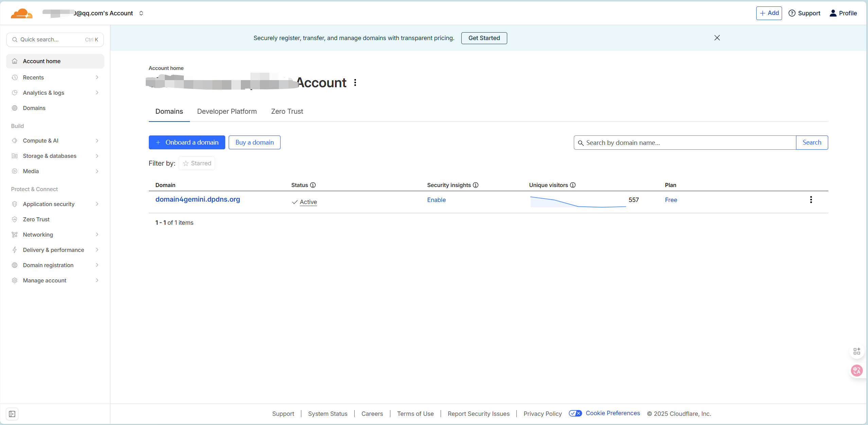
Task: Click Security insights info icon
Action: pos(476,185)
